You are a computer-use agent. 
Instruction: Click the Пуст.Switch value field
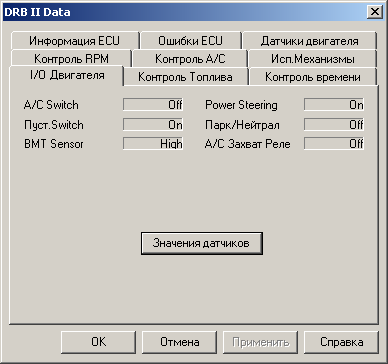[x=153, y=125]
